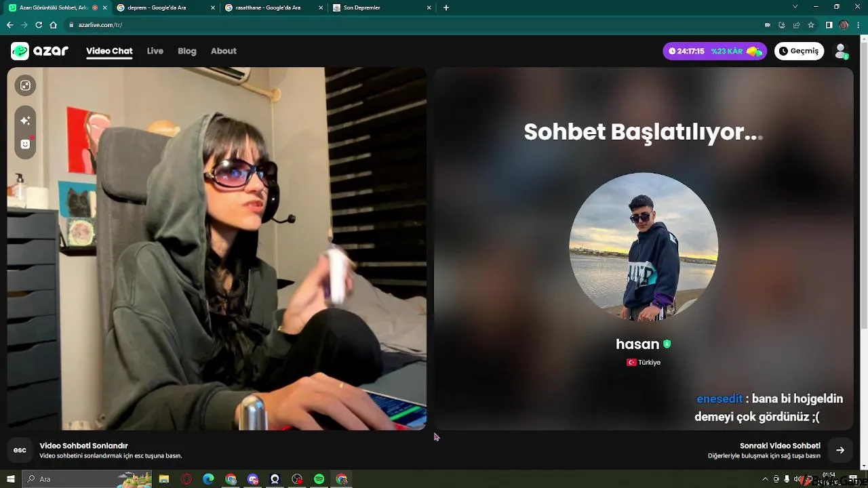Click the camera permission icon in address bar
The height and width of the screenshot is (488, 868).
point(768,25)
